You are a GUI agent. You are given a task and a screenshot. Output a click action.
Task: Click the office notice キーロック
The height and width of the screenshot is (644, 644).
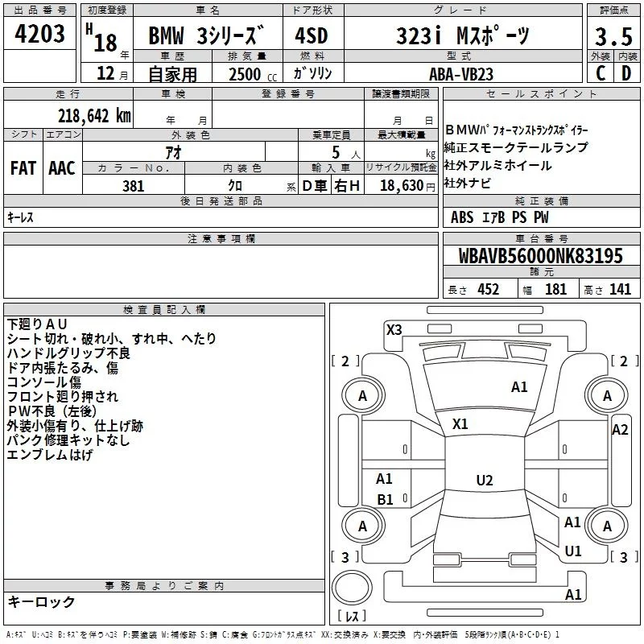[x=42, y=602]
